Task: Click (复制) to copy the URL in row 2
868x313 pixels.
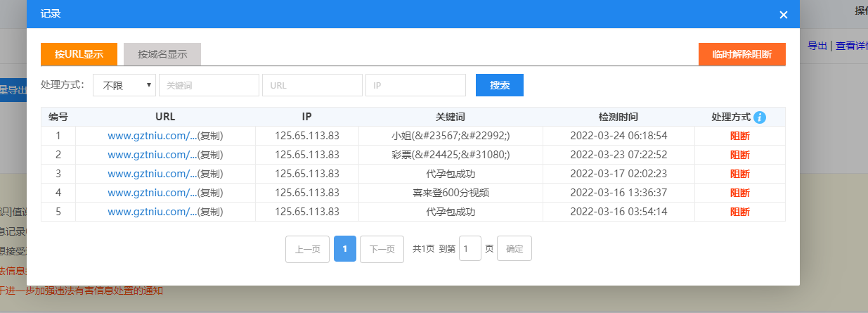Action: [210, 155]
